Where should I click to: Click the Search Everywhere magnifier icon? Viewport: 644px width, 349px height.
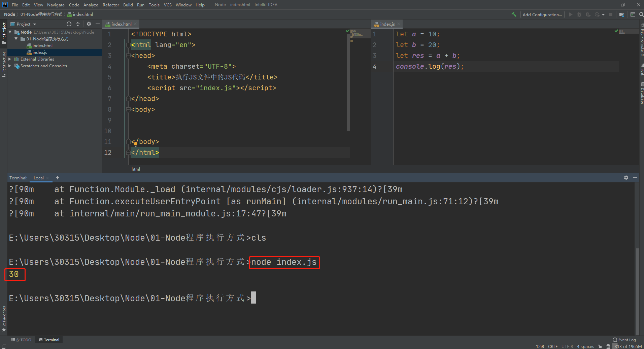click(641, 14)
